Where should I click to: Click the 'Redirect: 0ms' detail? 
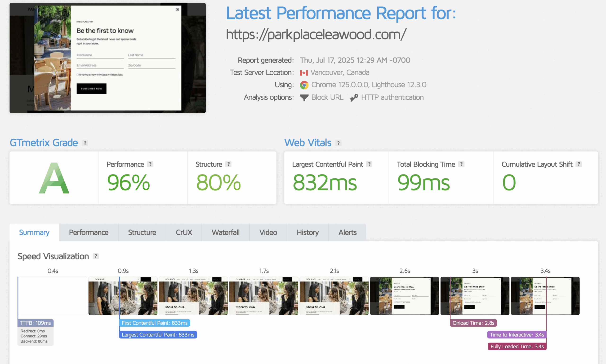coord(33,331)
